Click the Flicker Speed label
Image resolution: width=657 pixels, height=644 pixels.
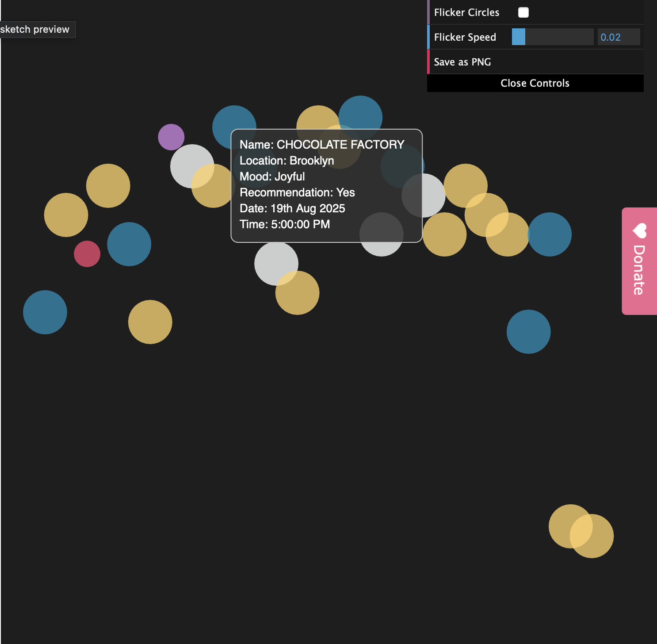465,37
